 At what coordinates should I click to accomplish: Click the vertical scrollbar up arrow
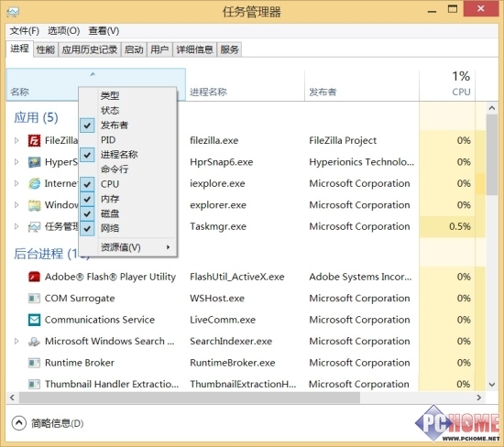click(492, 108)
